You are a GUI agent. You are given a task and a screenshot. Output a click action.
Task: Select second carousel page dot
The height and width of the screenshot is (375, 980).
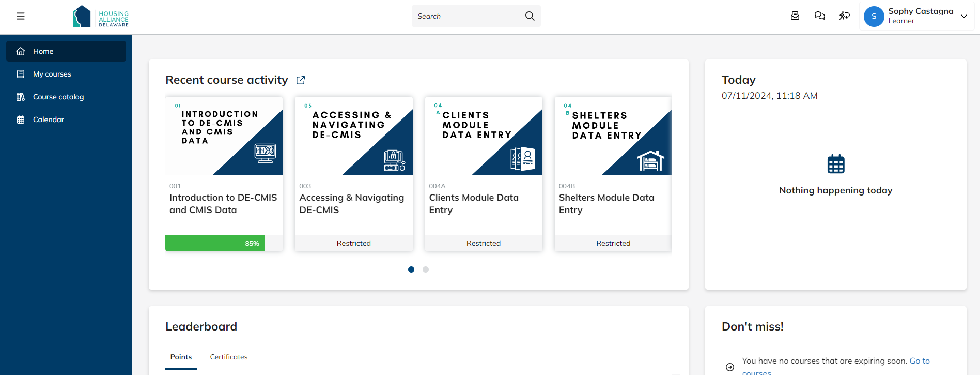pos(426,269)
